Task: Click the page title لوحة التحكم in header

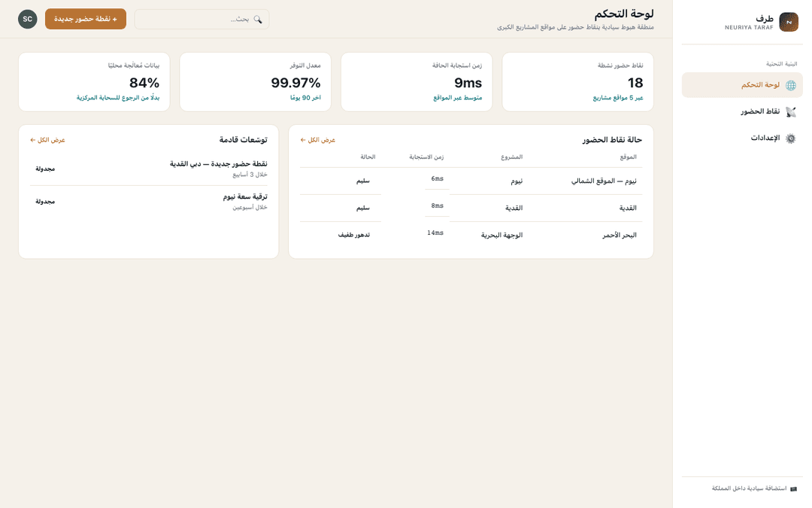Action: [623, 14]
